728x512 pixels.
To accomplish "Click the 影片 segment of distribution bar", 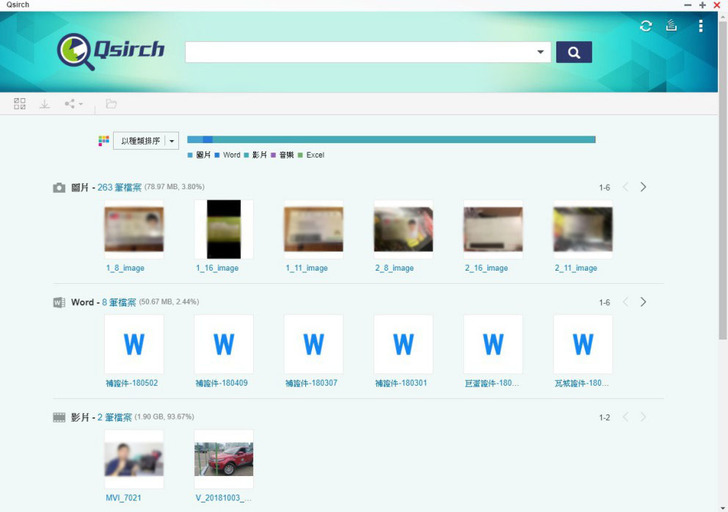I will pyautogui.click(x=404, y=139).
